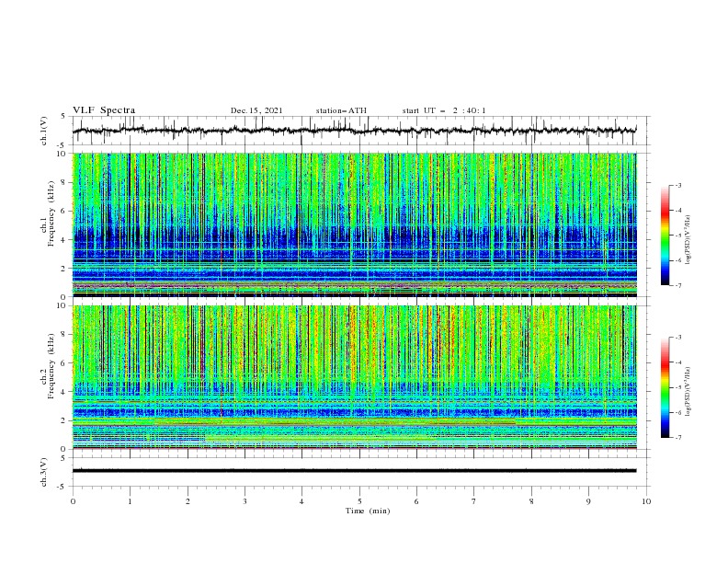The height and width of the screenshot is (563, 728).
Task: Click the ch.2 spectrogram panel
Action: (355, 377)
